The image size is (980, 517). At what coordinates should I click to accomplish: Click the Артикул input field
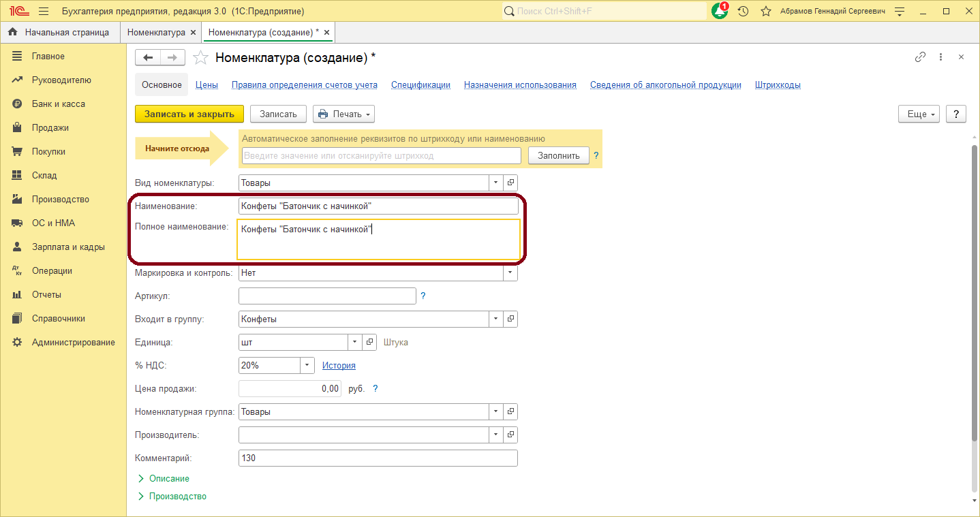[x=327, y=296]
